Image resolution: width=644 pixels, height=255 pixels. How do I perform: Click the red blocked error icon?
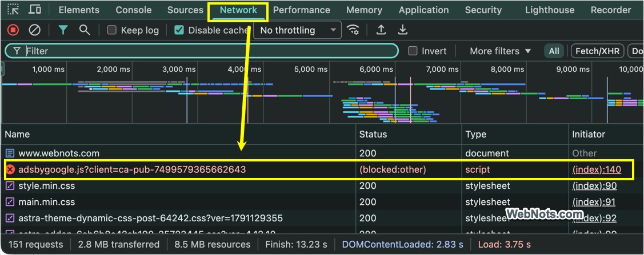click(x=10, y=169)
